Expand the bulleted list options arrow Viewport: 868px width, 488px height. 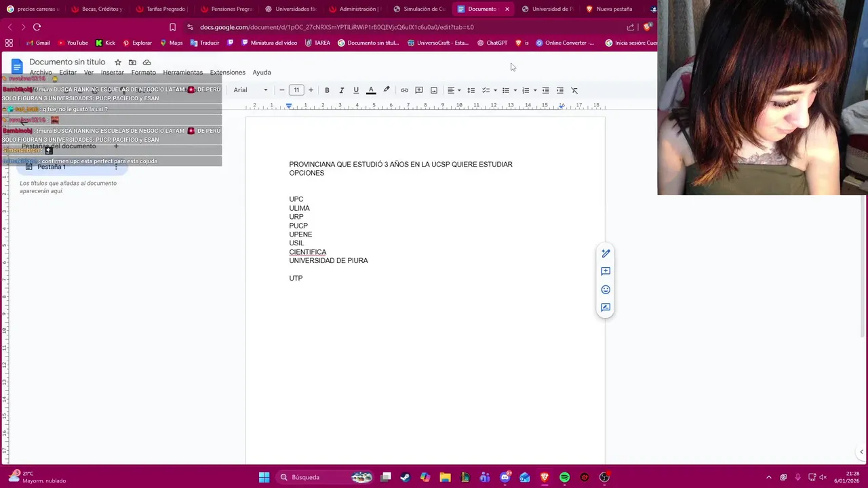pyautogui.click(x=515, y=90)
